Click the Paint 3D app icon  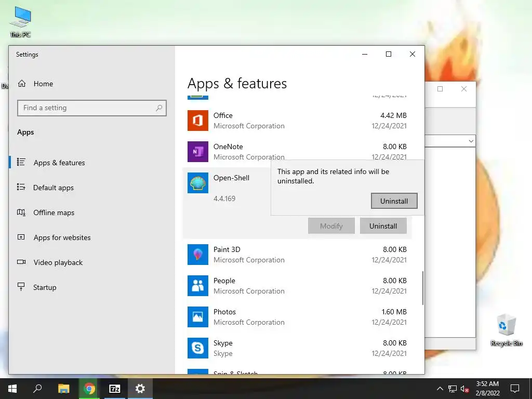pyautogui.click(x=198, y=255)
